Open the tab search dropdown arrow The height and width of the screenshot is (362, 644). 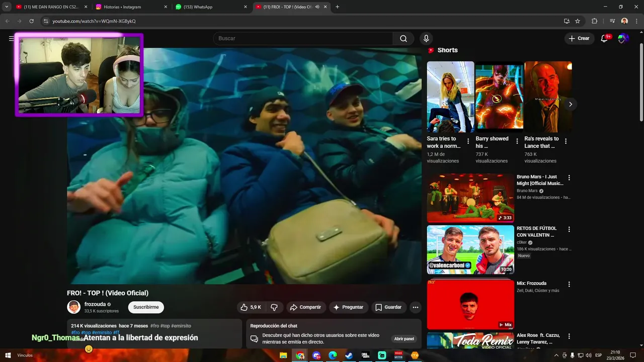point(7,7)
